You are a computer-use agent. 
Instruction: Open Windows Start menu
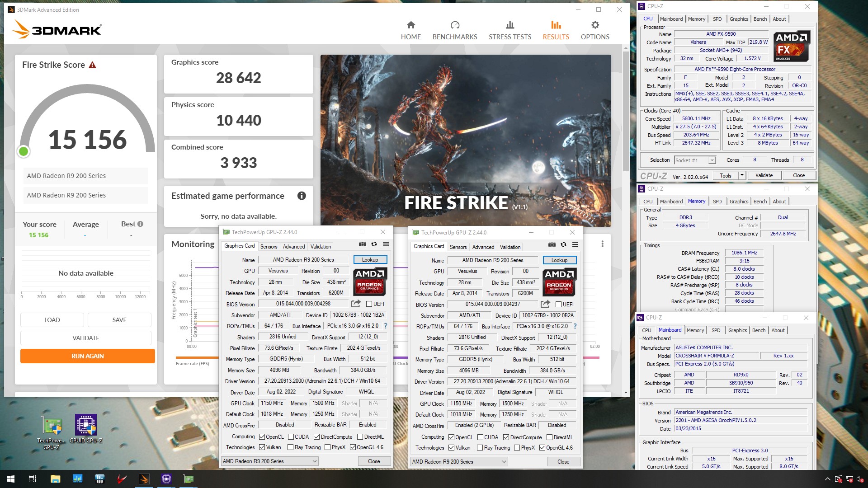11,479
